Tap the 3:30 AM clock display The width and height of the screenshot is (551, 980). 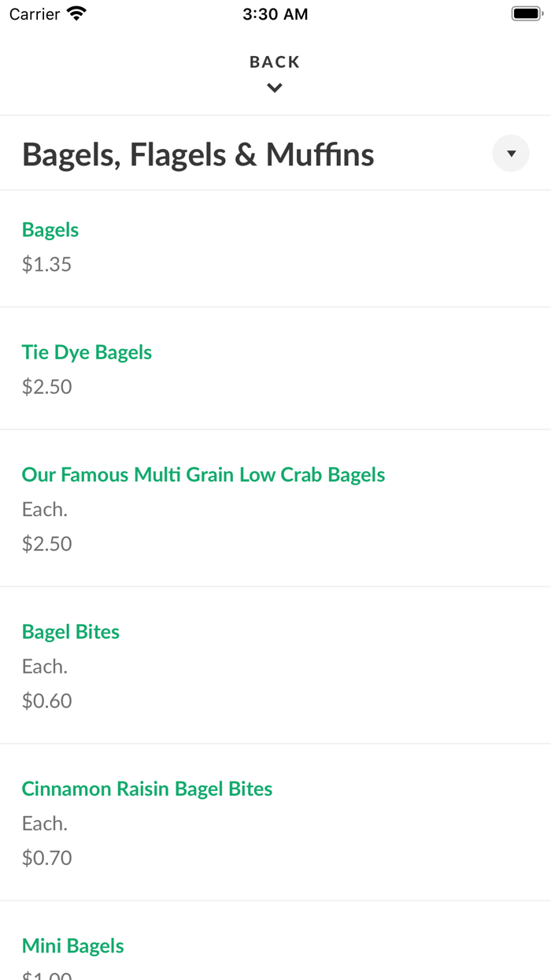pos(275,13)
